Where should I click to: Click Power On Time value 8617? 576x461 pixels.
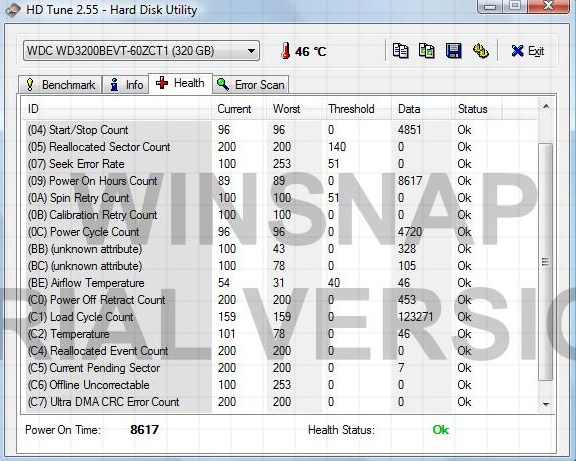click(x=144, y=429)
